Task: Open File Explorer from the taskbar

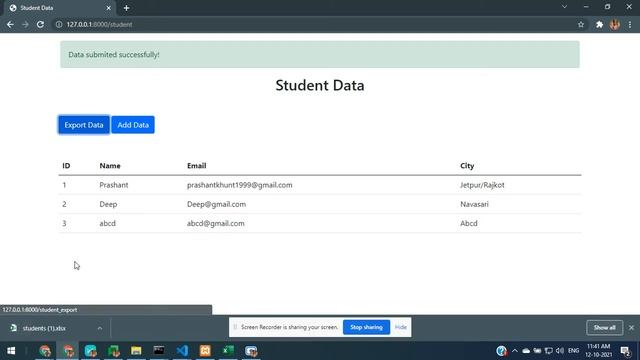Action: [136, 351]
